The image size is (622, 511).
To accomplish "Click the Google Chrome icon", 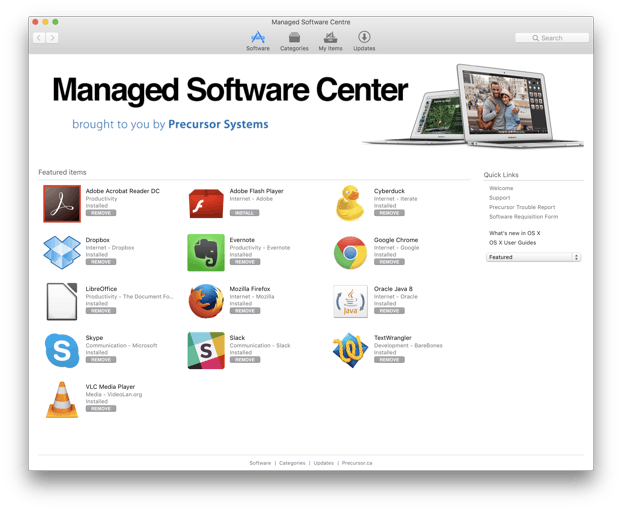I will pos(350,253).
